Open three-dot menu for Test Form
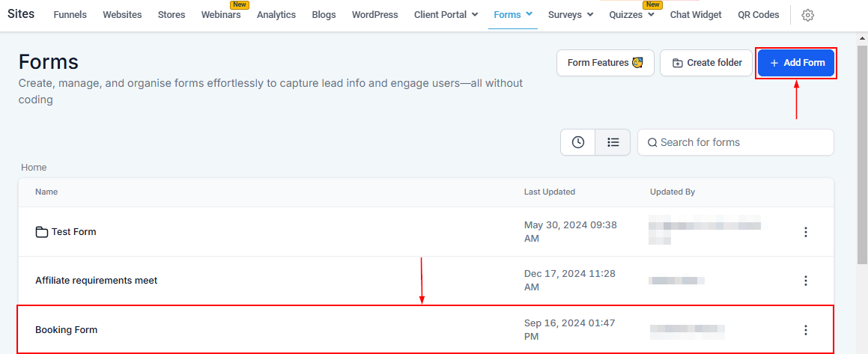This screenshot has height=354, width=868. click(x=806, y=232)
